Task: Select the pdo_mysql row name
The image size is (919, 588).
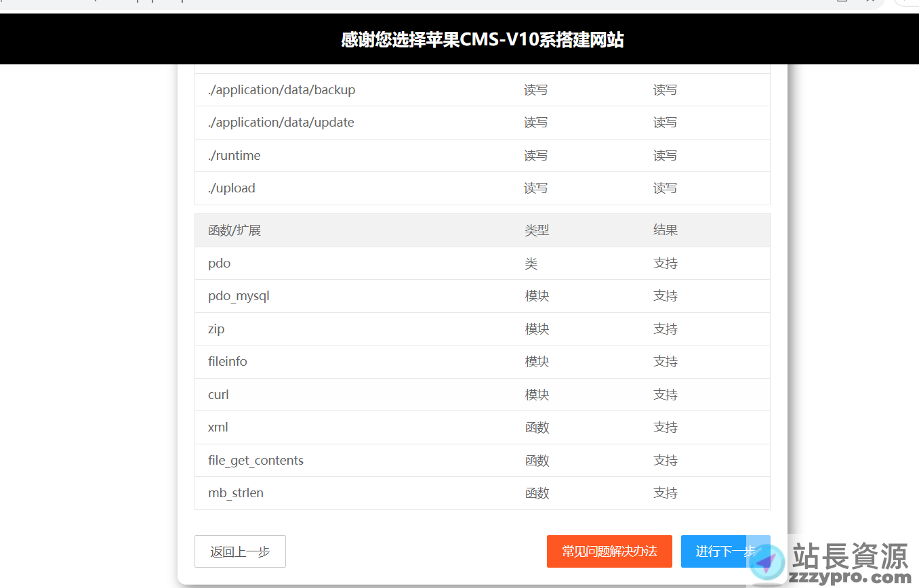Action: click(x=239, y=296)
